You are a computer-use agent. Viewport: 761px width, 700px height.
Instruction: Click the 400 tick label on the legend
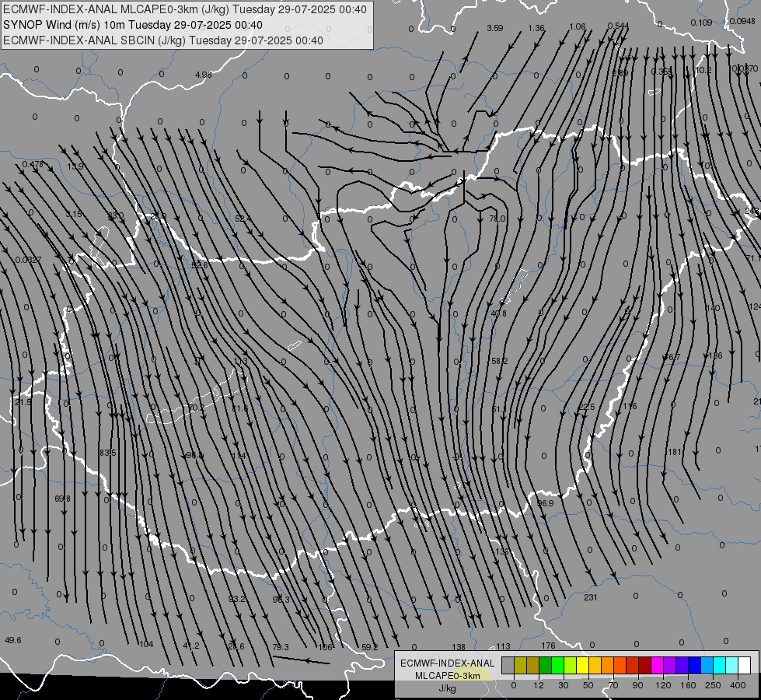[738, 685]
